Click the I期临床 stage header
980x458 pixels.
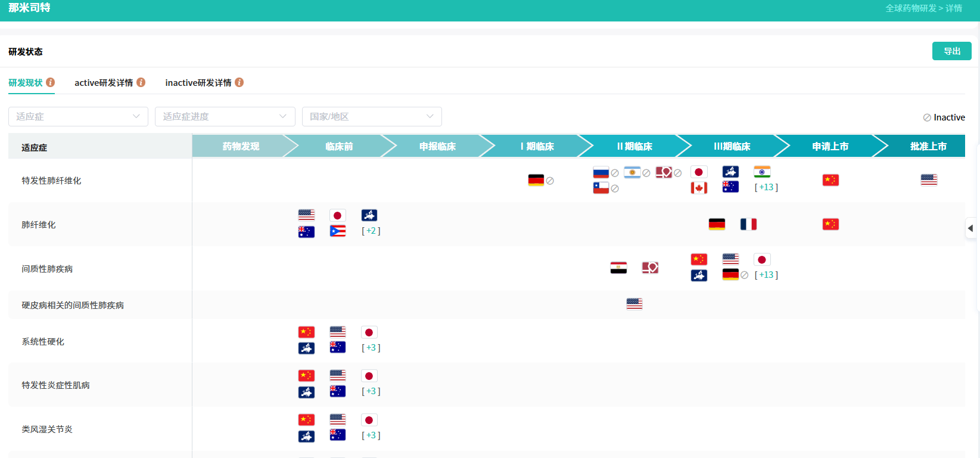pyautogui.click(x=537, y=146)
